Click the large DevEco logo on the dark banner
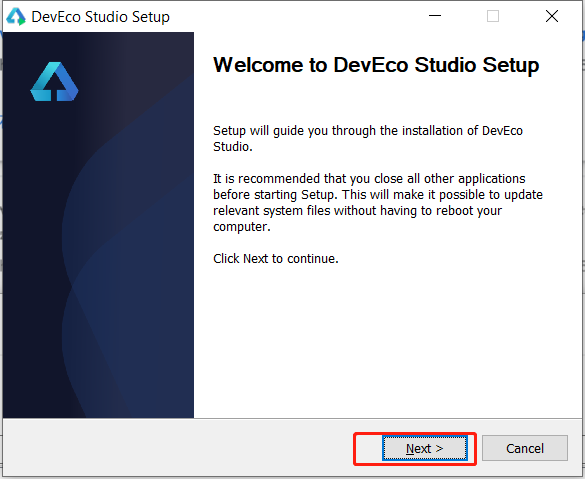This screenshot has width=585, height=479. coord(54,81)
